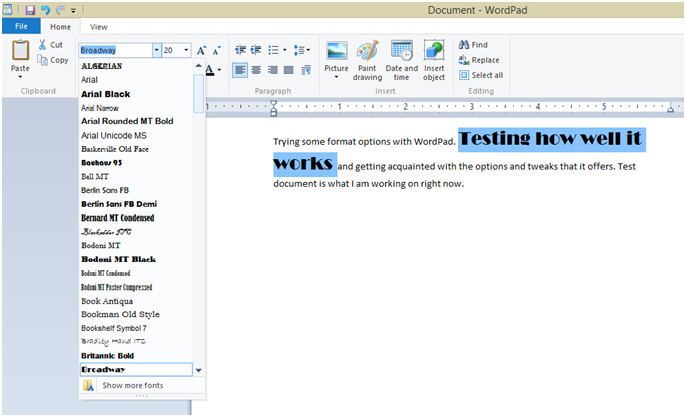Image resolution: width=685 pixels, height=416 pixels.
Task: Collapse the font family dropdown arrow
Action: (x=156, y=50)
